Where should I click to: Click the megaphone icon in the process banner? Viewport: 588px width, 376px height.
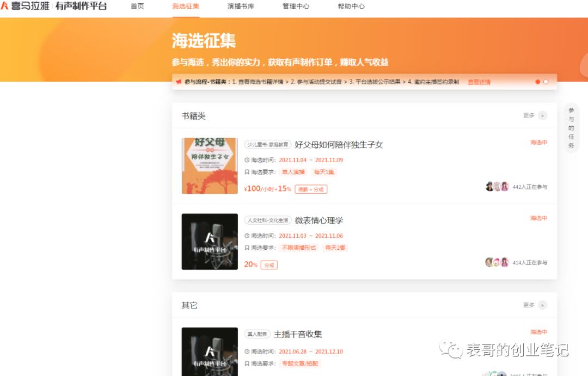179,82
